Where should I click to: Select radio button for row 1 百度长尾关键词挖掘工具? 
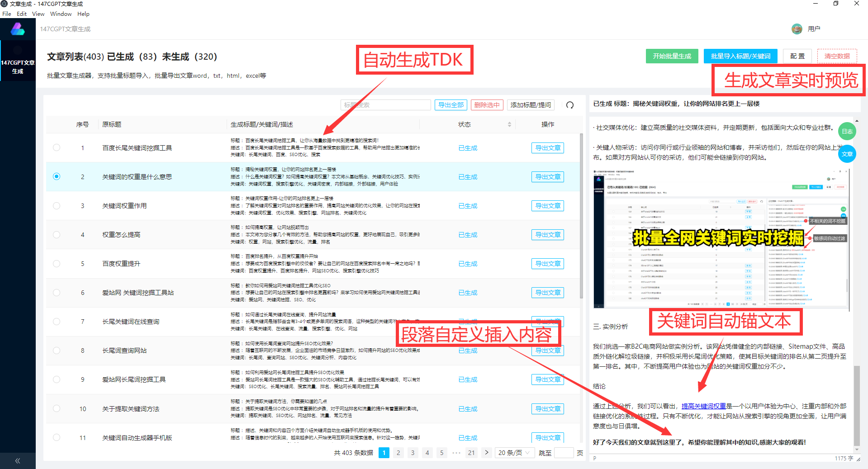(x=57, y=147)
